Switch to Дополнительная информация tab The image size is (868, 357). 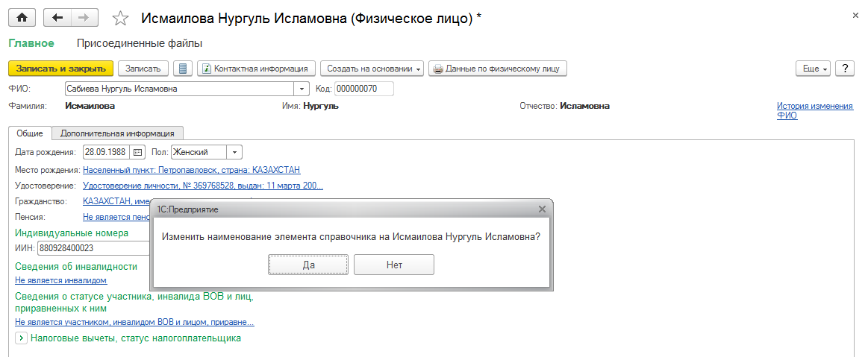click(118, 133)
